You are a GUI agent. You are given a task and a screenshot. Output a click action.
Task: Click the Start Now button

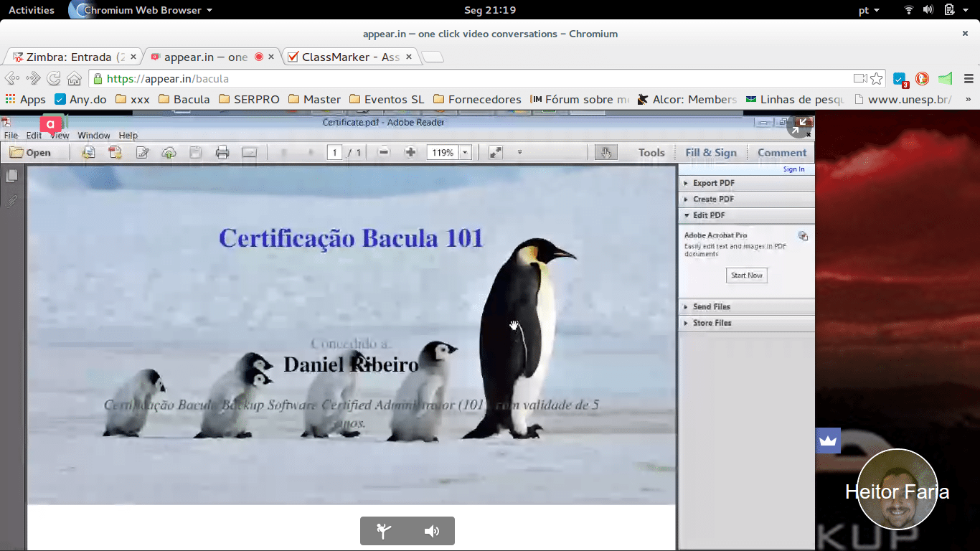(746, 275)
